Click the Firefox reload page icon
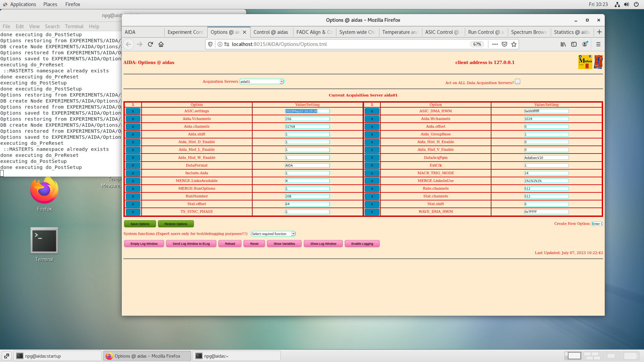 pos(150,44)
